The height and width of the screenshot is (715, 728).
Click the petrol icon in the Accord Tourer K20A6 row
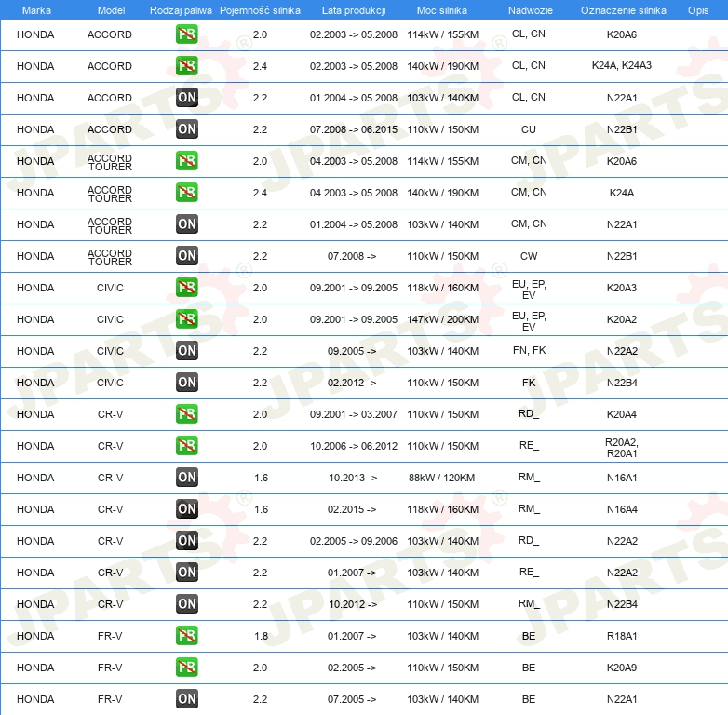(186, 161)
